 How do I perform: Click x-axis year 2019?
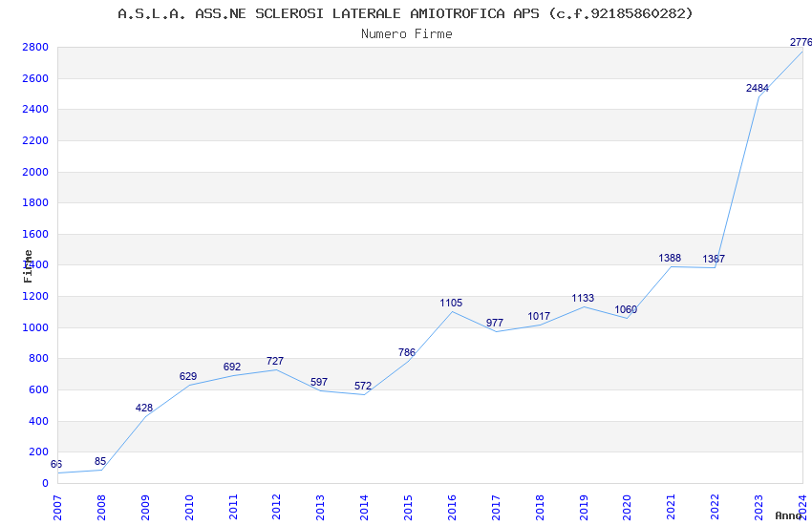point(583,508)
